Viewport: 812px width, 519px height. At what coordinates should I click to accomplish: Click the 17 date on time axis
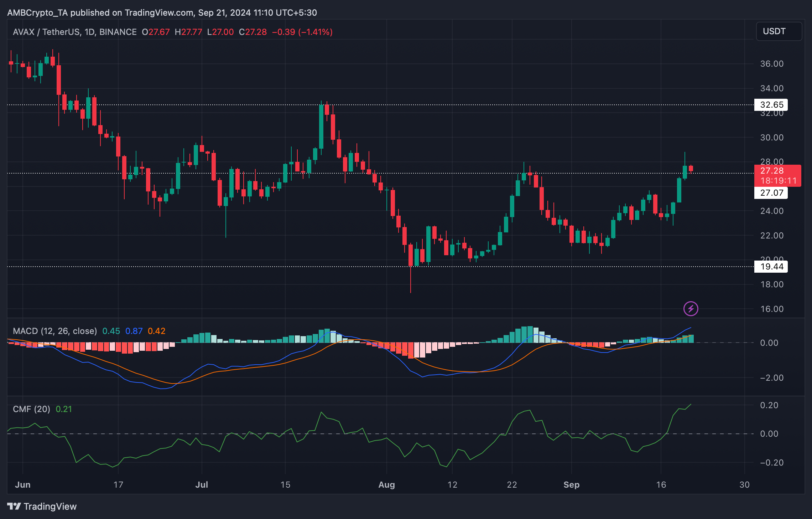coord(118,485)
